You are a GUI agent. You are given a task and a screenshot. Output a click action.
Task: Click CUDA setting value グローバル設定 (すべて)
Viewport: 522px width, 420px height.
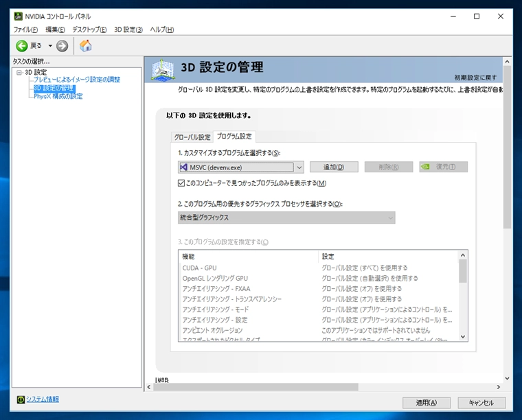coord(365,268)
